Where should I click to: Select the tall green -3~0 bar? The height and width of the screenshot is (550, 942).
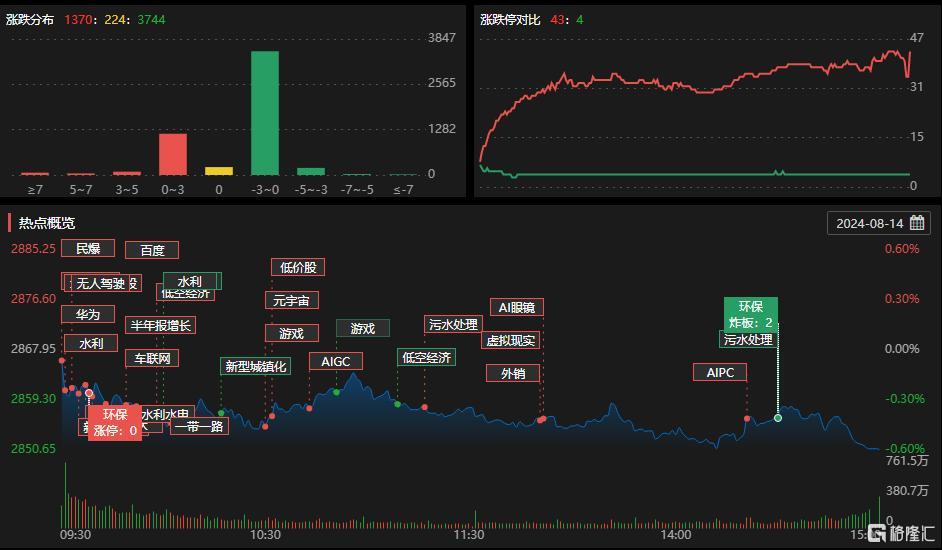(265, 113)
